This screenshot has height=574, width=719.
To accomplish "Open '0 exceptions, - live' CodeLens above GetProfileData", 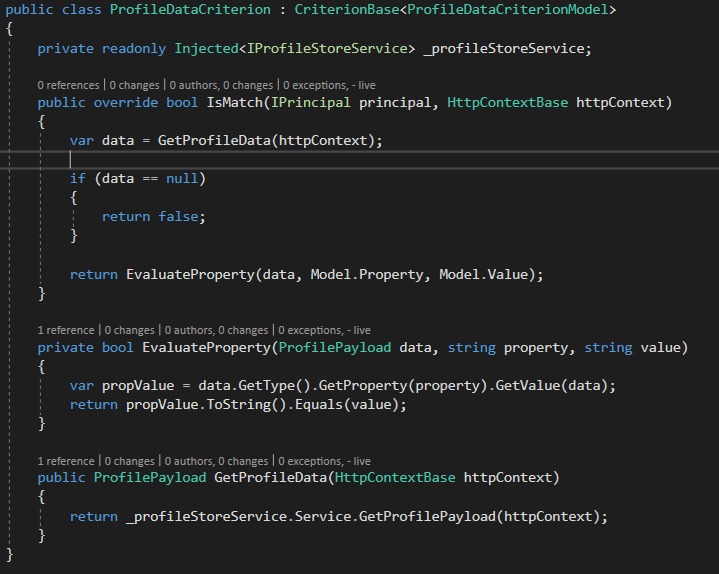I will (x=324, y=461).
